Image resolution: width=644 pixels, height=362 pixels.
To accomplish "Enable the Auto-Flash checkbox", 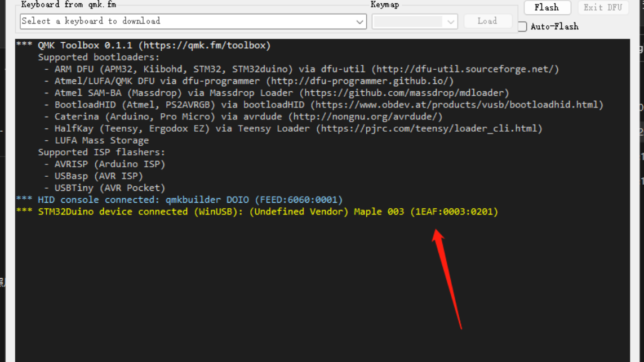I will 522,26.
